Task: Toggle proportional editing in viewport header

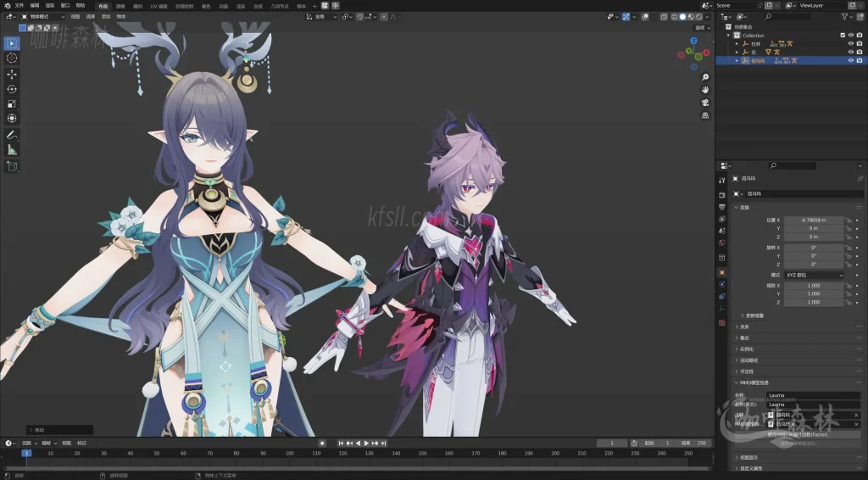Action: (384, 17)
